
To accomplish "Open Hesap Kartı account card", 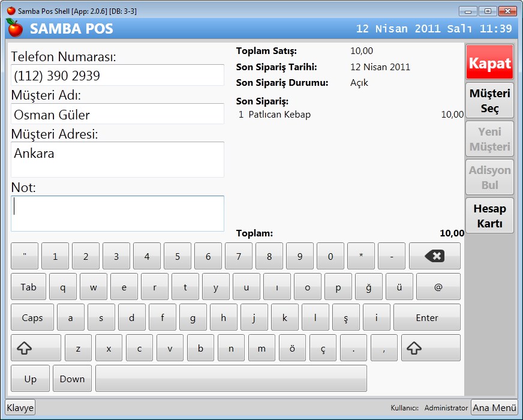I will click(x=489, y=216).
